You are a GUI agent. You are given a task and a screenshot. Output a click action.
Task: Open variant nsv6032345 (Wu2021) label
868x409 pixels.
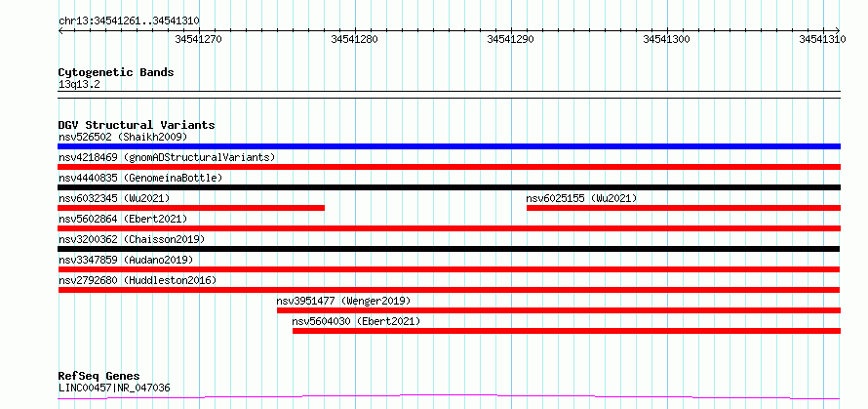[114, 198]
